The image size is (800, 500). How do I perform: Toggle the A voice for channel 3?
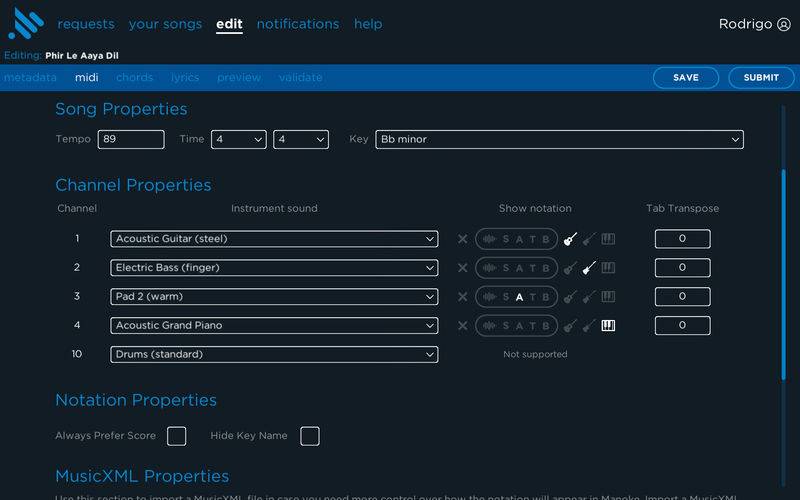[519, 297]
